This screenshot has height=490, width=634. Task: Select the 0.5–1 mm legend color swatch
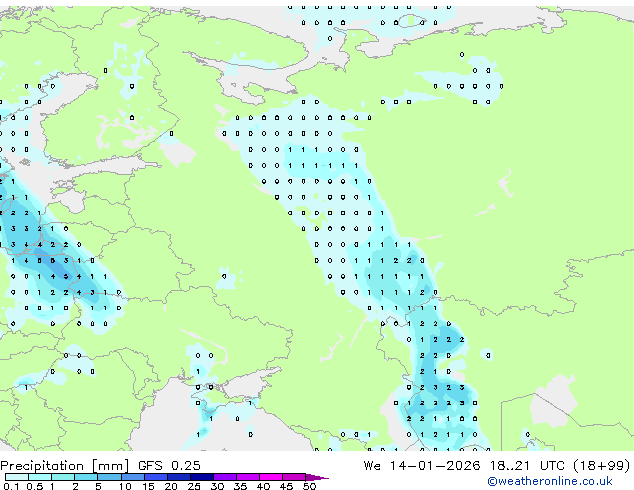pos(40,477)
